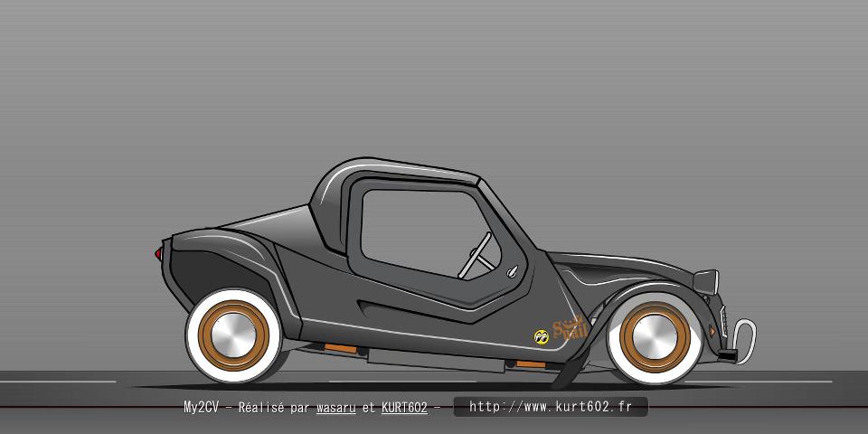Click the orange reflector near the front wheel
This screenshot has height=434, width=868.
click(531, 363)
